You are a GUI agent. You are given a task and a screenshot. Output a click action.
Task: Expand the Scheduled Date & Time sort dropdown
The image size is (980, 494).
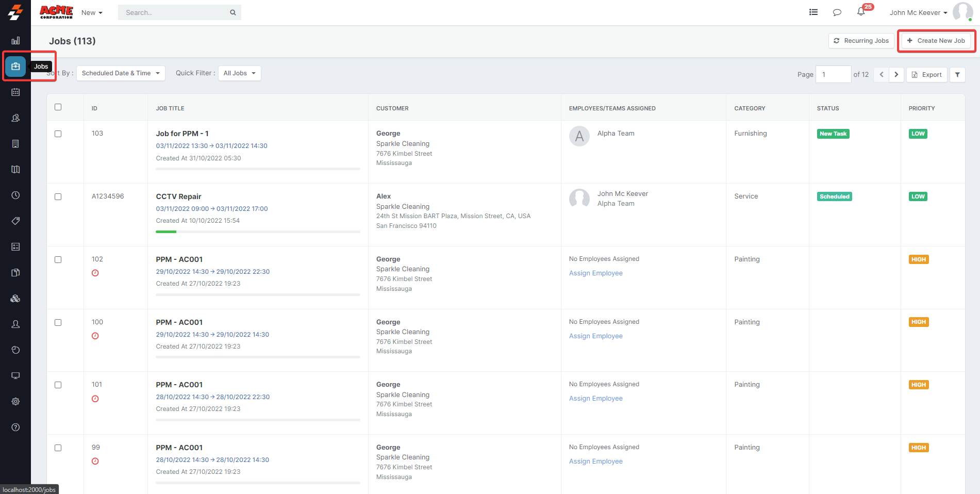pos(121,73)
